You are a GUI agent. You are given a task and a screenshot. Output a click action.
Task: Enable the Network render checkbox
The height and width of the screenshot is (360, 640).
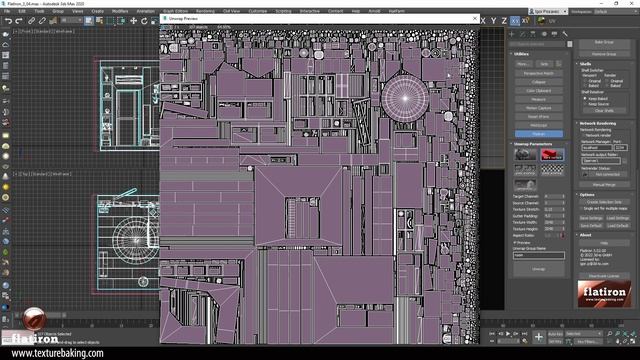tap(583, 135)
